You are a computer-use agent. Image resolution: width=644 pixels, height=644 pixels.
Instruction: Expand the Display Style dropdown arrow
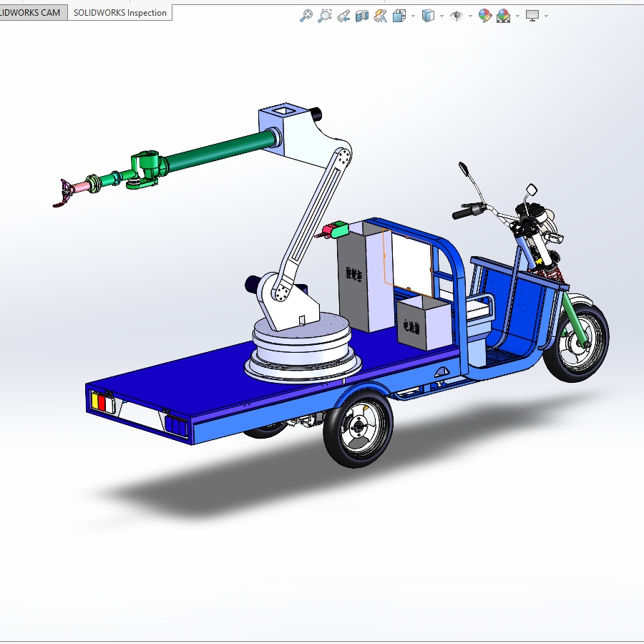pos(441,16)
